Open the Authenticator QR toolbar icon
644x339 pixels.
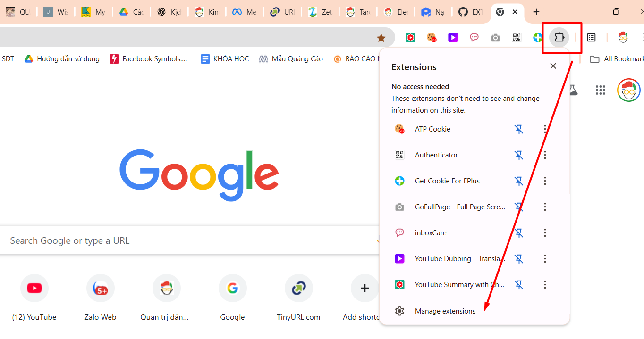517,38
